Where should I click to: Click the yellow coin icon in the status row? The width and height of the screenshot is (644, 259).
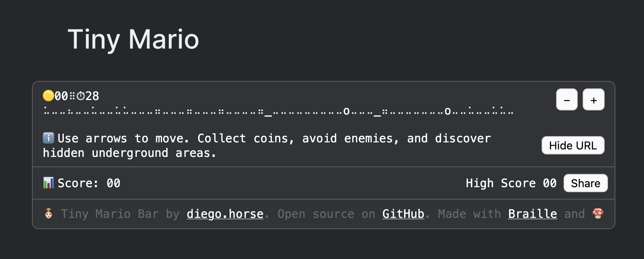point(48,96)
